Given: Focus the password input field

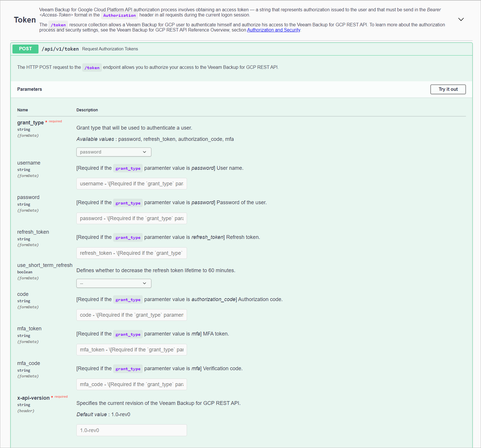Looking at the screenshot, I should pyautogui.click(x=131, y=218).
